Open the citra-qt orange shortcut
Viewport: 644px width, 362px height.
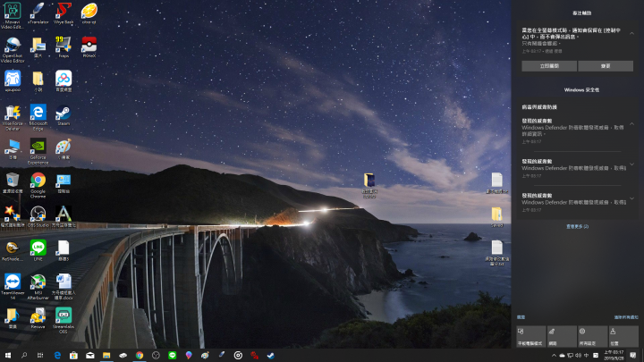[x=89, y=13]
